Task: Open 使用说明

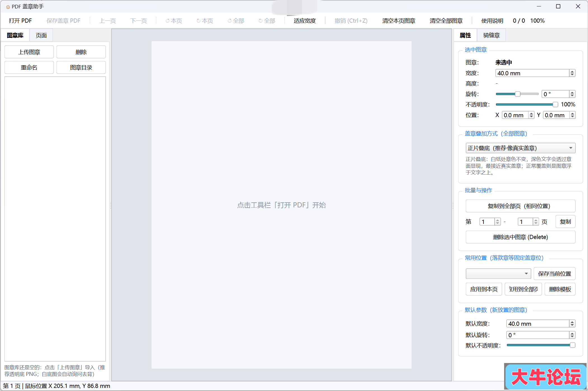Action: coord(492,21)
